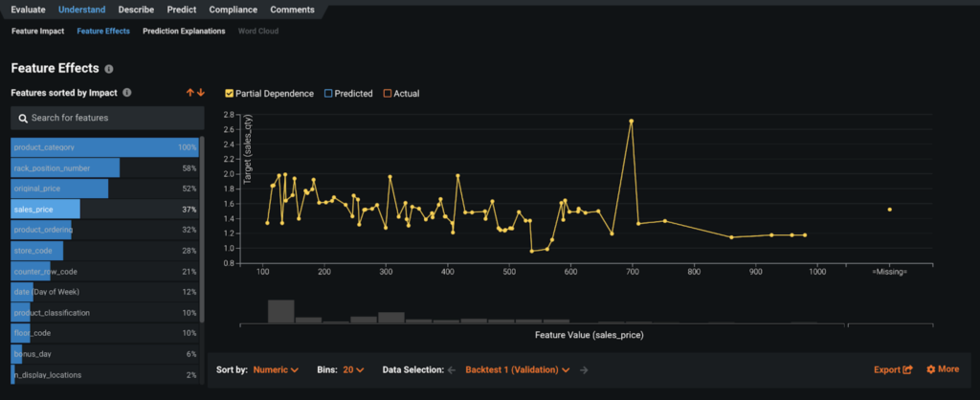Click the tallest histogram bar below chart
This screenshot has width=980, height=400.
(281, 311)
